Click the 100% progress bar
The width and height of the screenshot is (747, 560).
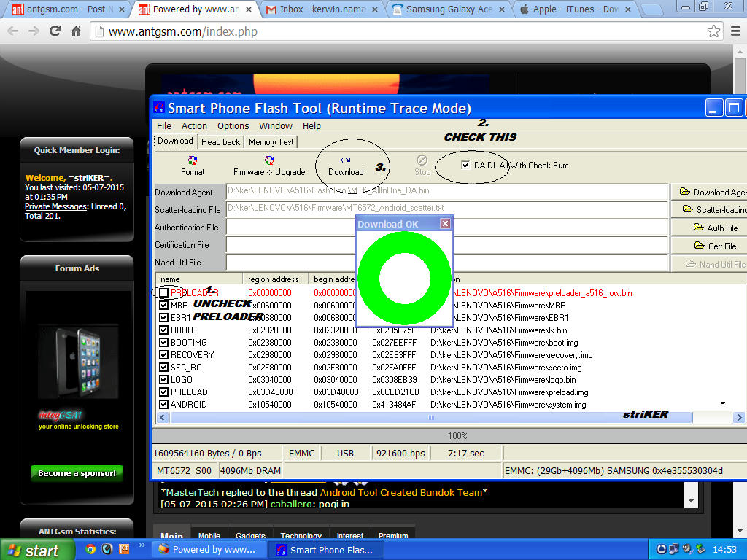[450, 436]
